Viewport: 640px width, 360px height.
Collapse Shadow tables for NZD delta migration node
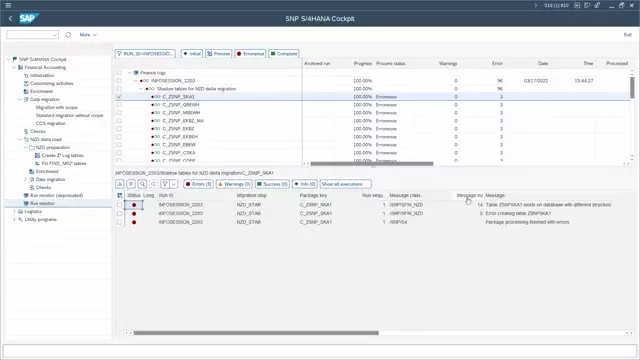(x=142, y=89)
